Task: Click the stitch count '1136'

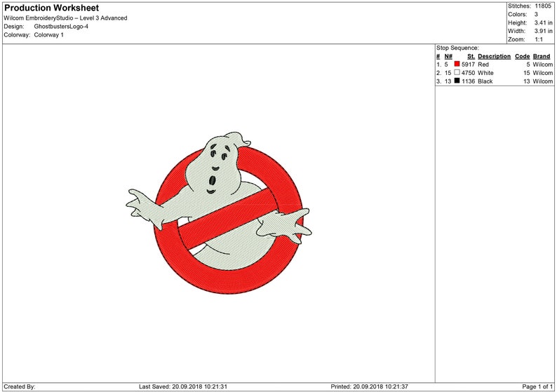Action: tap(468, 81)
